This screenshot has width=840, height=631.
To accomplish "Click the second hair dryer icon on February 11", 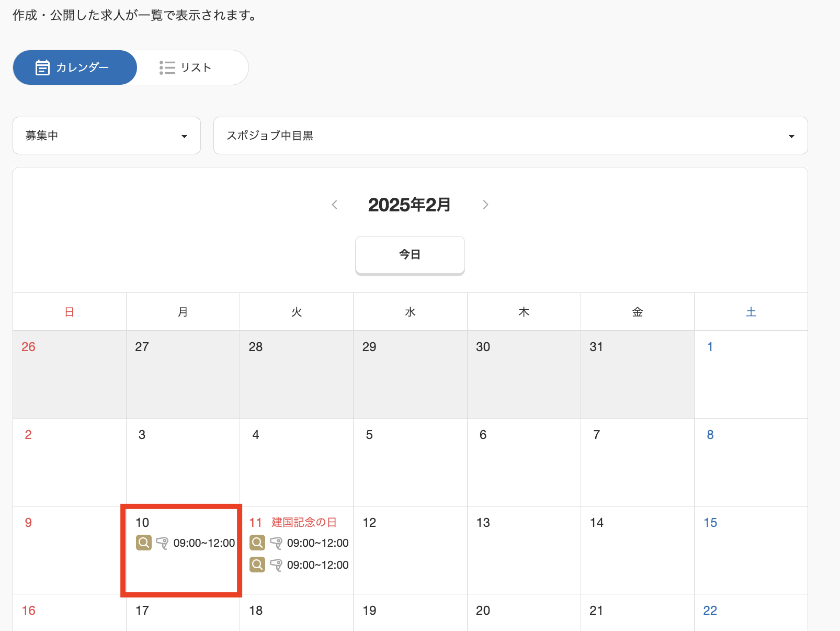I will 276,565.
